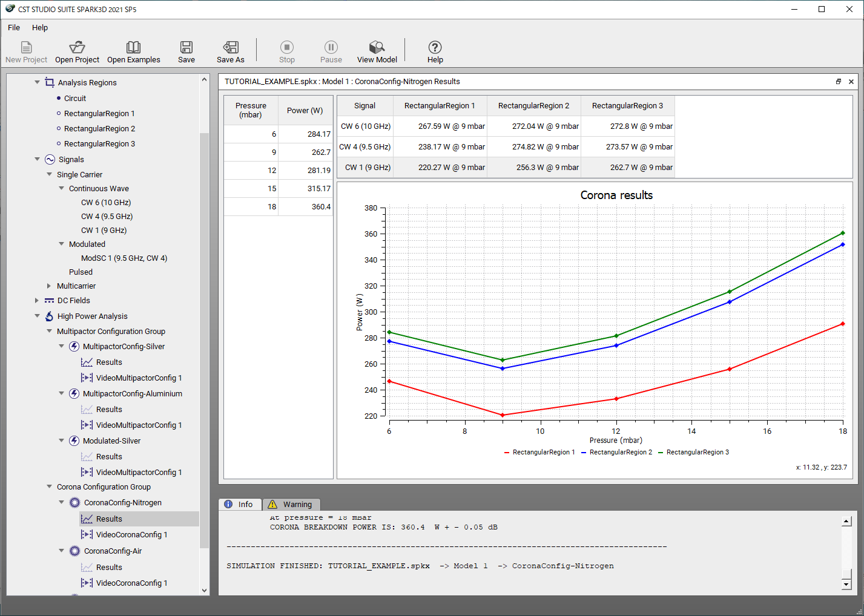
Task: Collapse the High Power Analysis node
Action: tap(37, 316)
